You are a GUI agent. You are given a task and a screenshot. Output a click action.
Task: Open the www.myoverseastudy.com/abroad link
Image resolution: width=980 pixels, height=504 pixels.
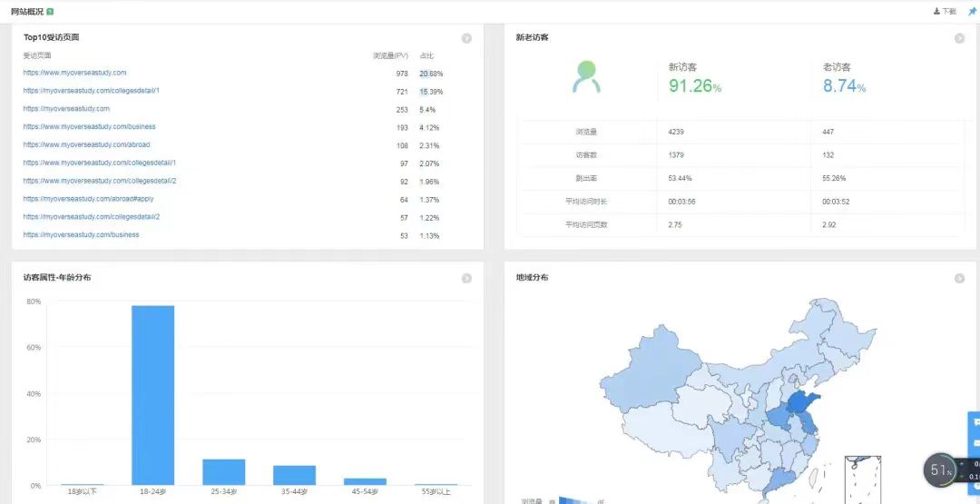click(x=86, y=144)
